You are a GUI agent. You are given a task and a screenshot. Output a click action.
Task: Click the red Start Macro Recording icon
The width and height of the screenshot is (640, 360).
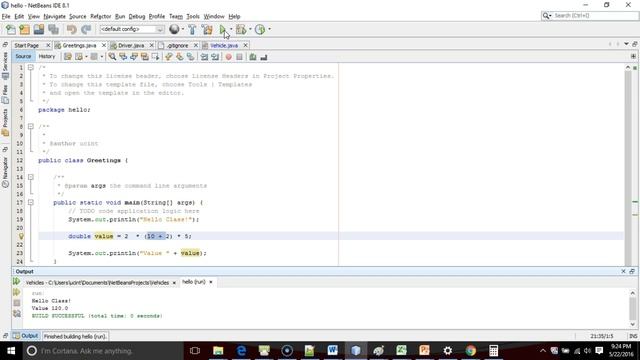[x=229, y=57]
